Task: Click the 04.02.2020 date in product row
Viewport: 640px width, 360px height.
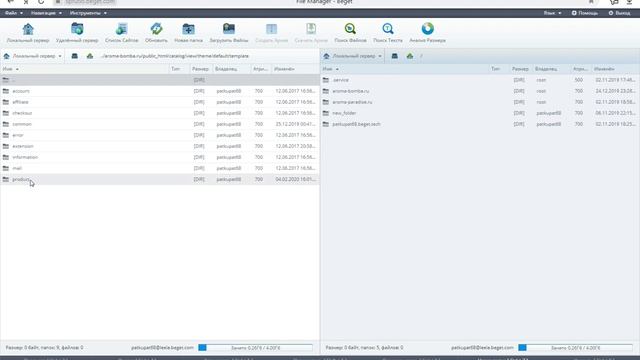Action: point(295,179)
